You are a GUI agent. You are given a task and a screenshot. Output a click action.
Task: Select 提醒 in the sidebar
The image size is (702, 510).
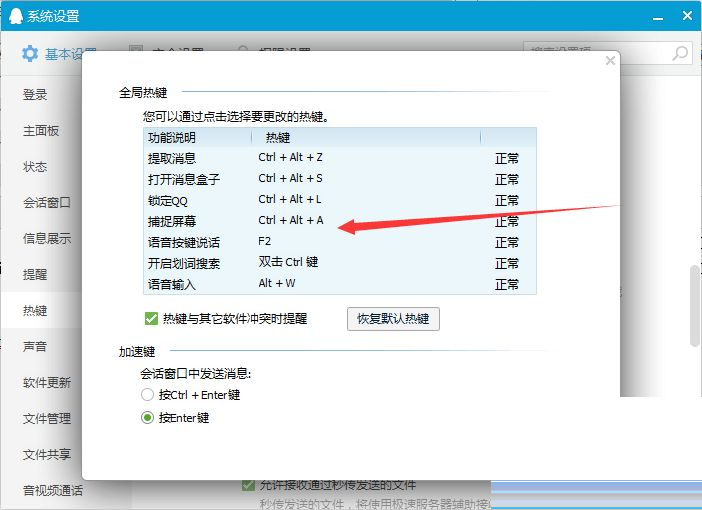tap(35, 274)
